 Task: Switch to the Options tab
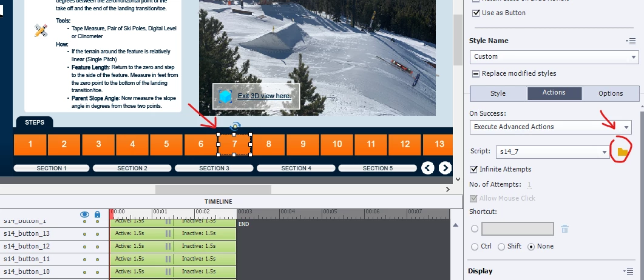tap(611, 93)
